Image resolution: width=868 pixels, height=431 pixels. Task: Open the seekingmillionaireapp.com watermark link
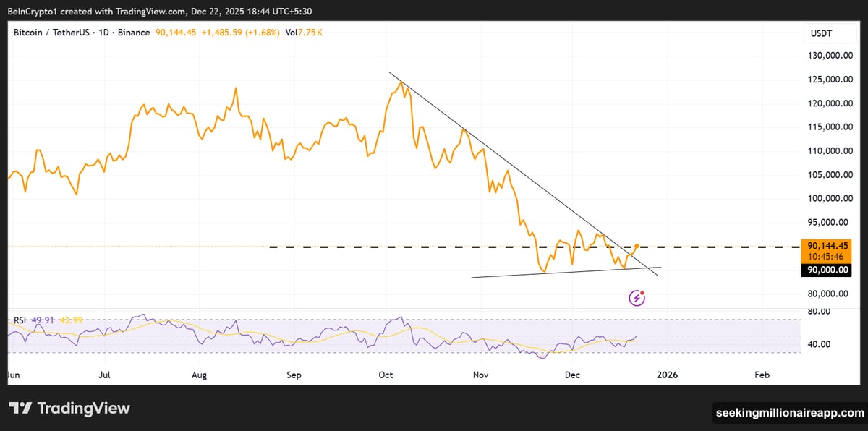point(789,413)
